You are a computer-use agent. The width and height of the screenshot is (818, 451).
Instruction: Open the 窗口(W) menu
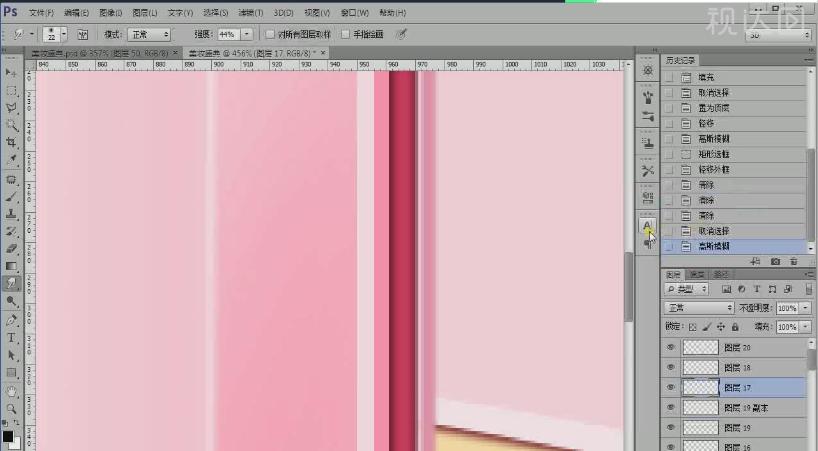[355, 13]
